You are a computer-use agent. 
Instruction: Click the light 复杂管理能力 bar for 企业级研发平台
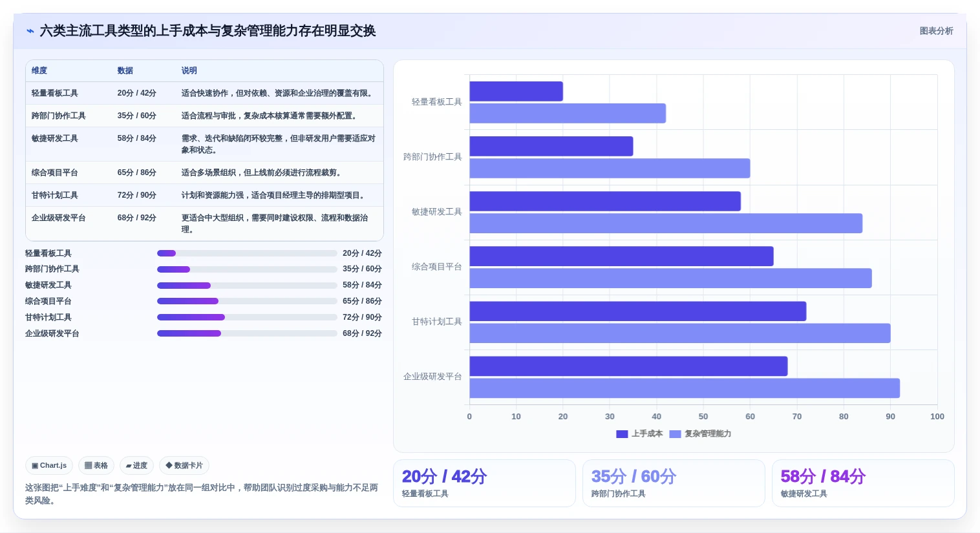(x=685, y=388)
